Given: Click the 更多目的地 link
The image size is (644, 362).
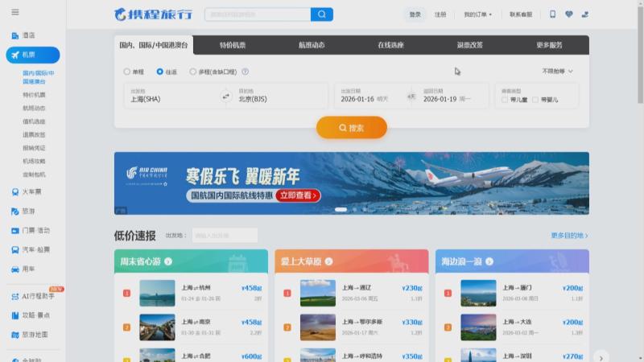Looking at the screenshot, I should [x=569, y=236].
